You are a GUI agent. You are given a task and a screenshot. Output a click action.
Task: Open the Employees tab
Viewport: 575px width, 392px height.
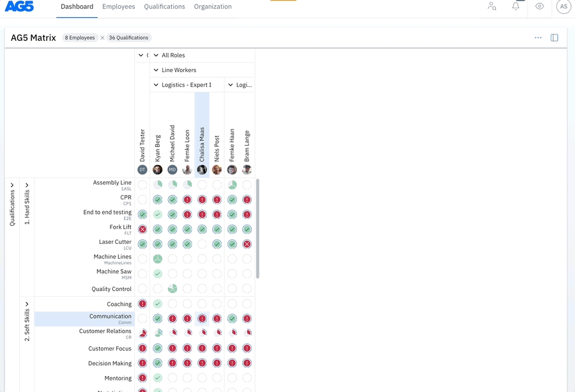(x=118, y=7)
